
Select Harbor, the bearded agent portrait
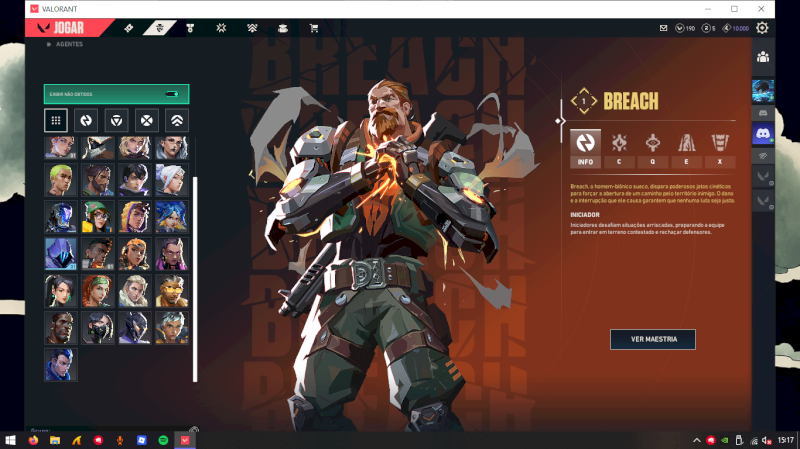[x=97, y=180]
